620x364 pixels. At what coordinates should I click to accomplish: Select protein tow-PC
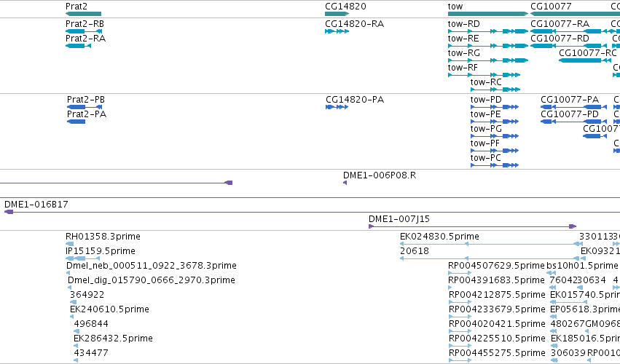click(x=485, y=158)
